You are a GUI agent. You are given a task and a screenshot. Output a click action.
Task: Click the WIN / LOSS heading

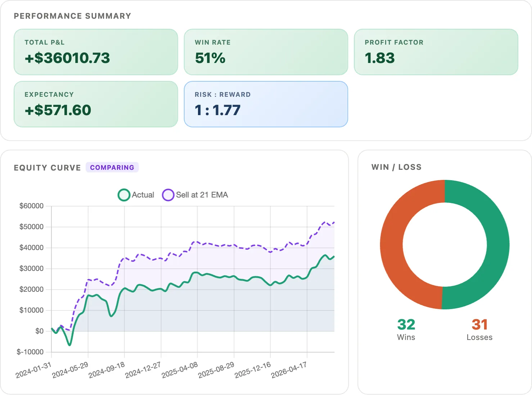pyautogui.click(x=397, y=167)
